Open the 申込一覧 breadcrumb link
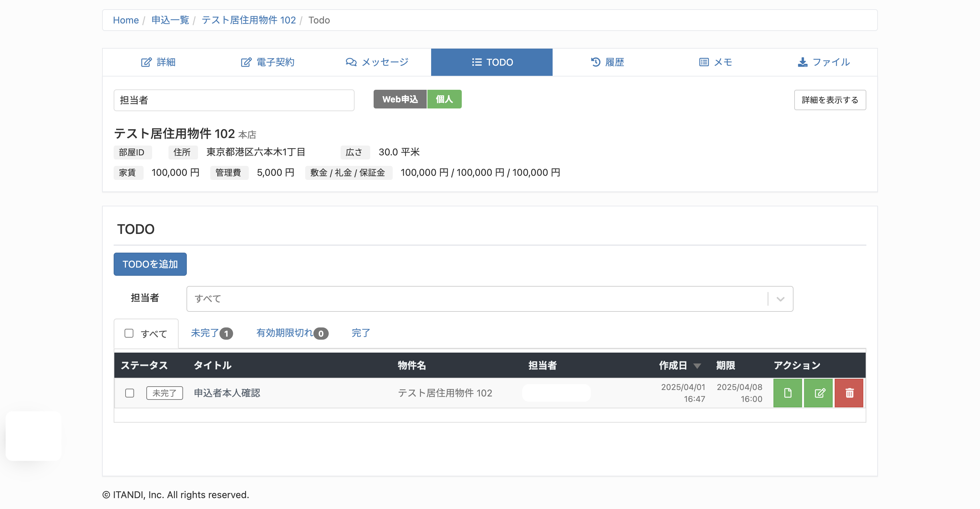This screenshot has height=509, width=980. 170,20
